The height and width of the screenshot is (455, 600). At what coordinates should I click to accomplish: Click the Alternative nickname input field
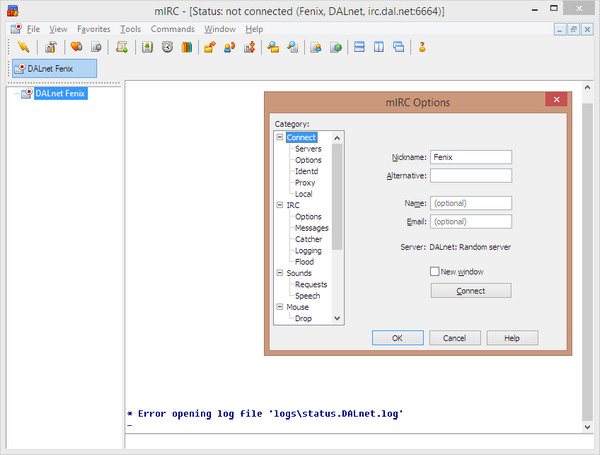[470, 176]
